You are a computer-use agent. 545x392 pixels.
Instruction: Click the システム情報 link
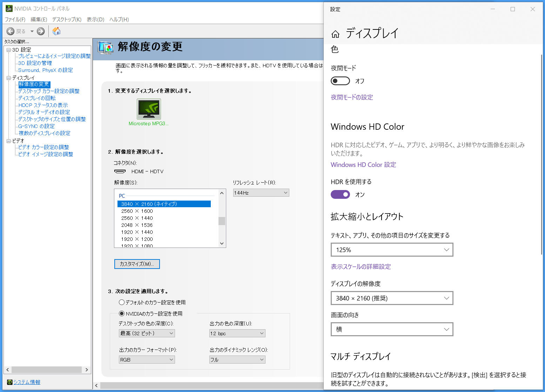[x=27, y=382]
